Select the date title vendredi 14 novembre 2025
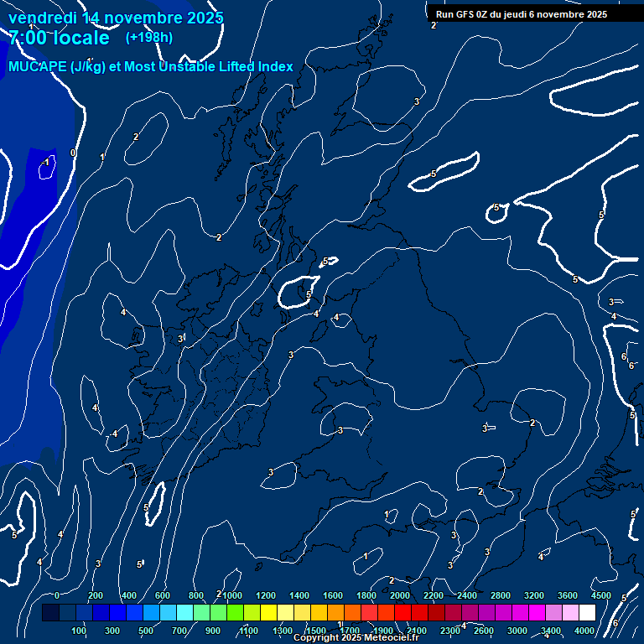 tap(116, 18)
